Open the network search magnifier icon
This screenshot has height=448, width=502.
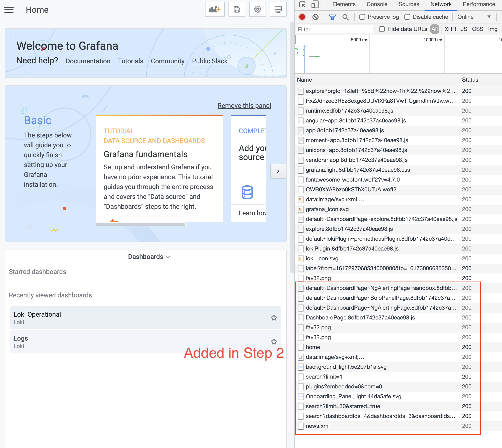pos(346,17)
